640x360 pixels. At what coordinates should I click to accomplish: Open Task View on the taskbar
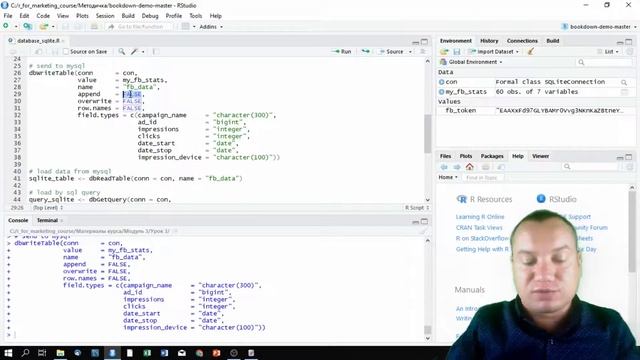tap(42, 353)
